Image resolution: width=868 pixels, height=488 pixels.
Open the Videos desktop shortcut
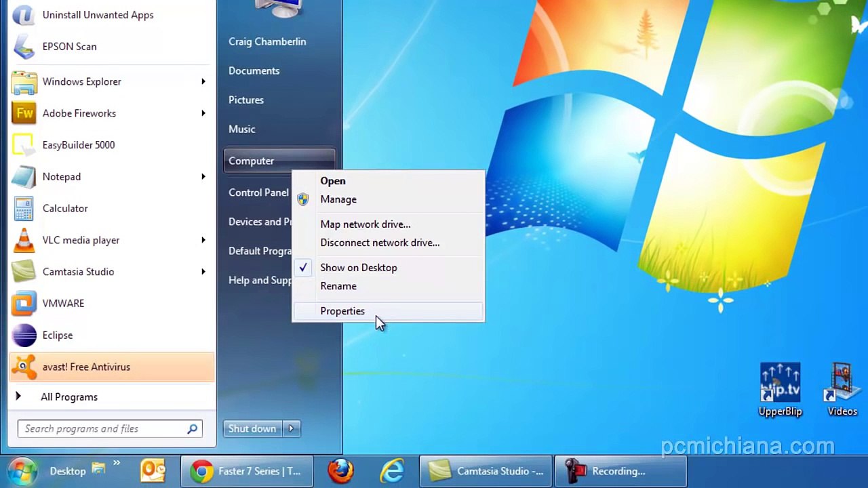(x=842, y=390)
